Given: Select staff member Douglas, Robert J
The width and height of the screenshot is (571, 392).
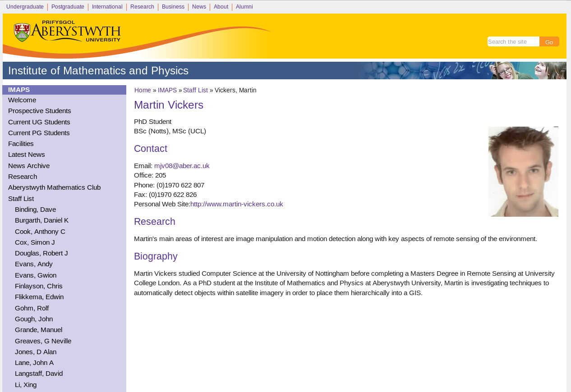Looking at the screenshot, I should tap(41, 253).
